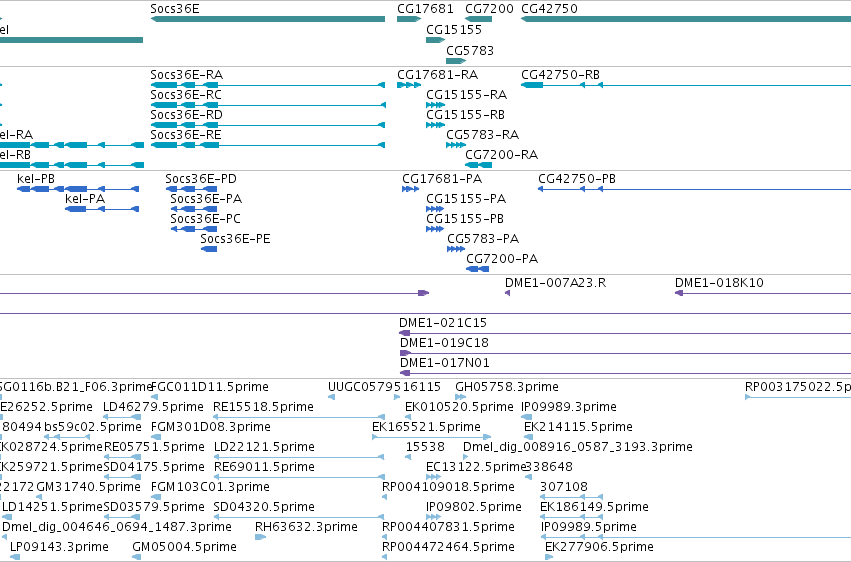Select EST FGM301D08.3prime

pyautogui.click(x=156, y=437)
